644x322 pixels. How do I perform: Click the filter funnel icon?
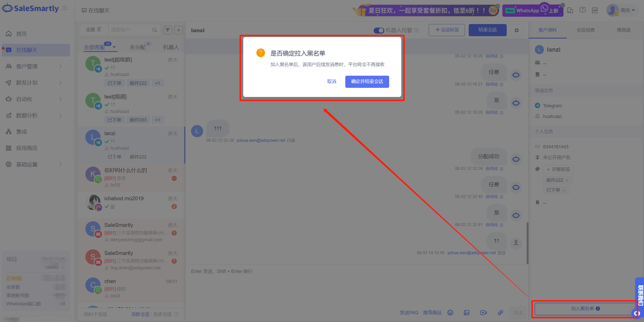(x=167, y=30)
